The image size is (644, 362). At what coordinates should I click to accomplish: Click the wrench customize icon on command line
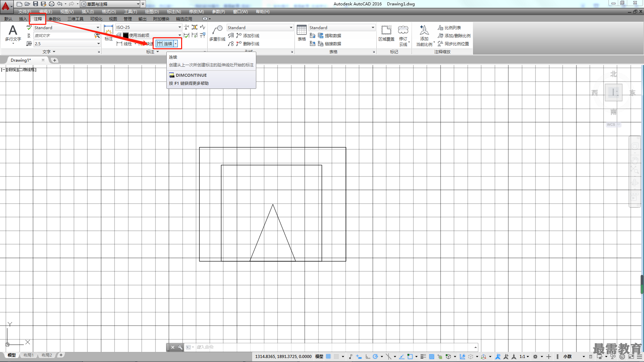tap(180, 347)
